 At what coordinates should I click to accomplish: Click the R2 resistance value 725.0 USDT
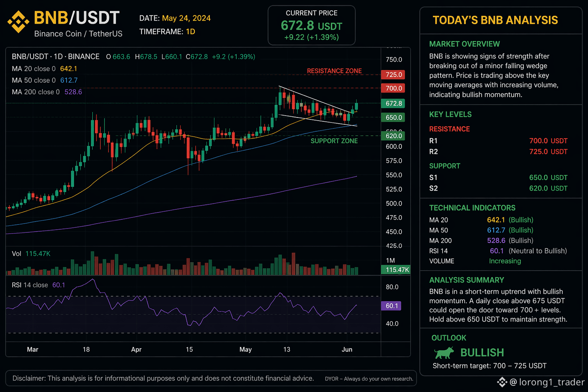coord(548,152)
